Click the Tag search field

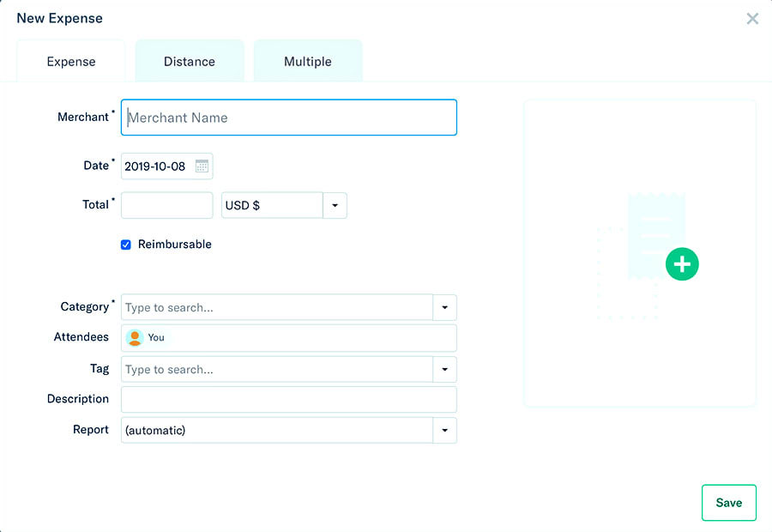point(277,370)
